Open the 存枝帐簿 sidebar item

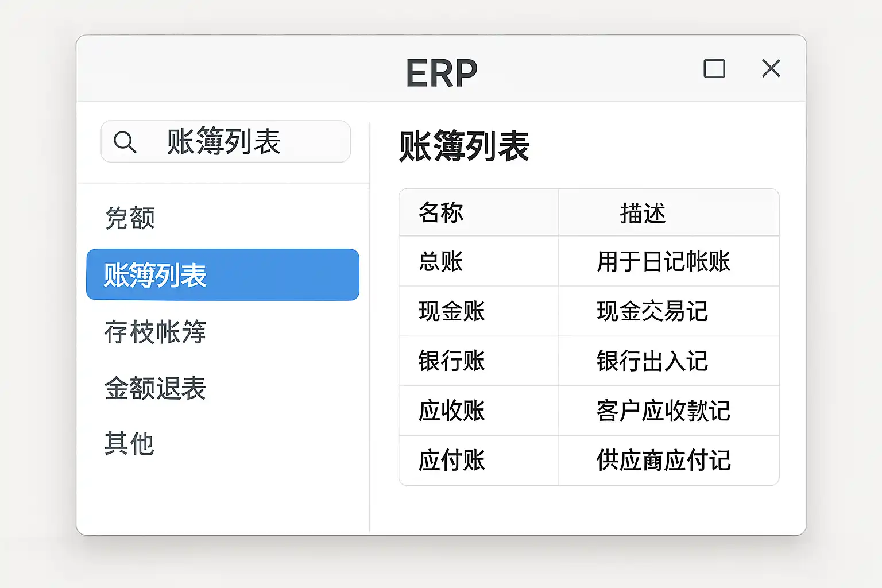click(x=155, y=332)
